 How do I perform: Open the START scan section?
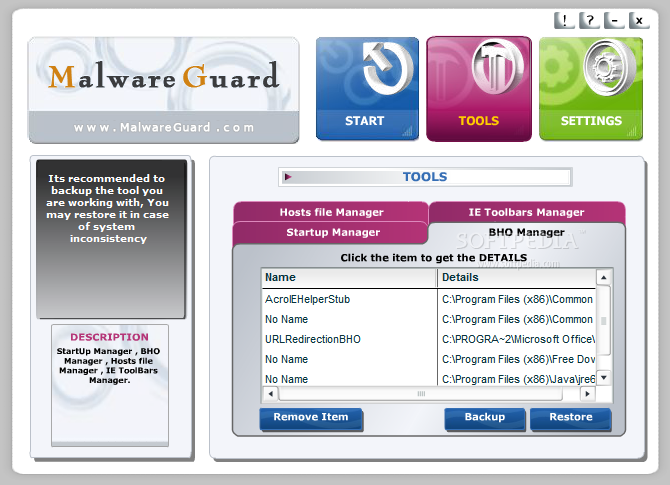[367, 88]
